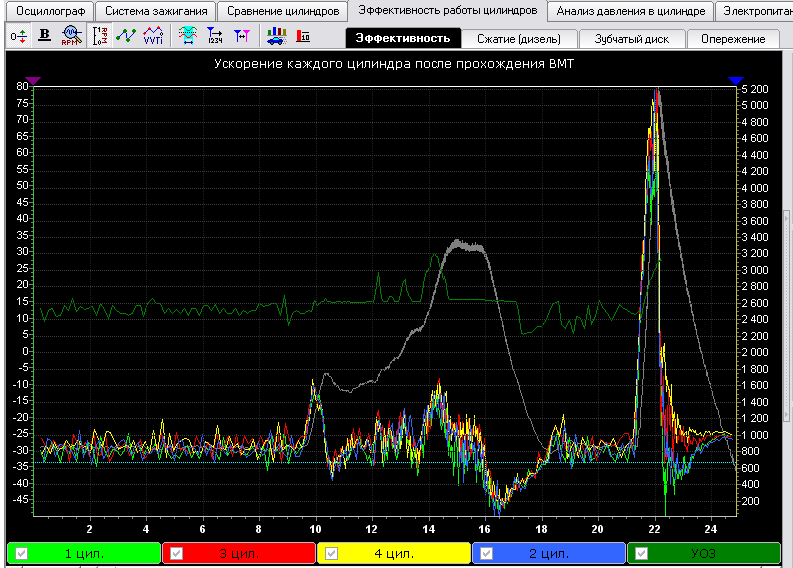Click the chart title Ускорение каждого цилиндра

[394, 64]
